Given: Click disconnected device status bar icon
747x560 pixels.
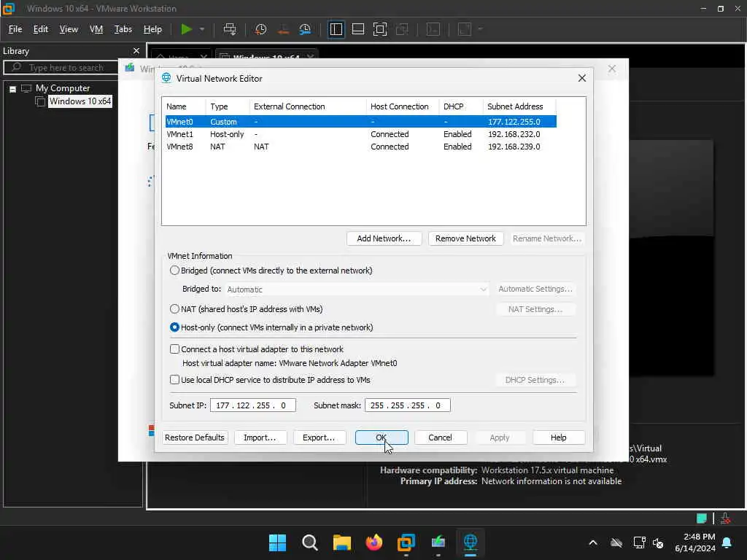Looking at the screenshot, I should click(x=726, y=518).
